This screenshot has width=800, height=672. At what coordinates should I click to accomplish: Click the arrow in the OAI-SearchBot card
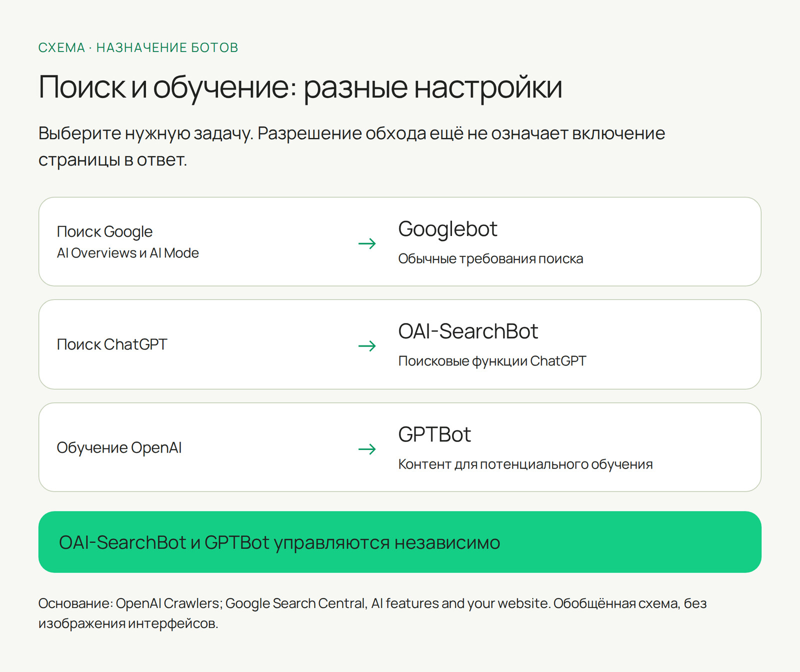(367, 346)
